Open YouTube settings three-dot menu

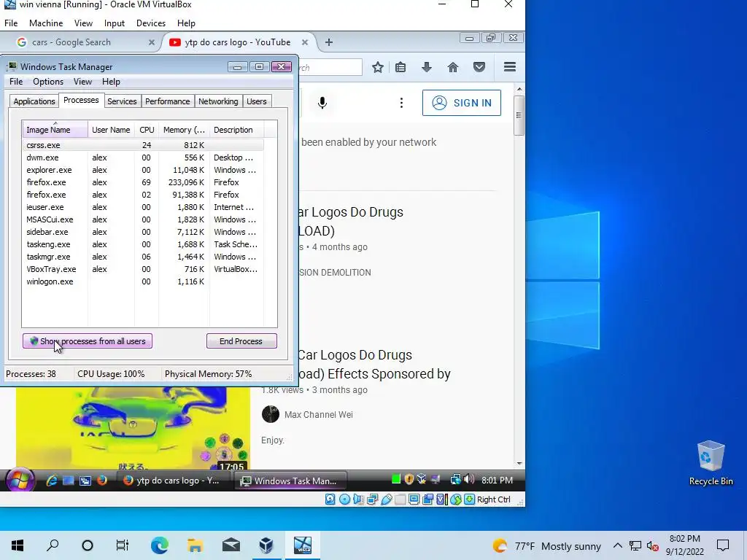[402, 103]
